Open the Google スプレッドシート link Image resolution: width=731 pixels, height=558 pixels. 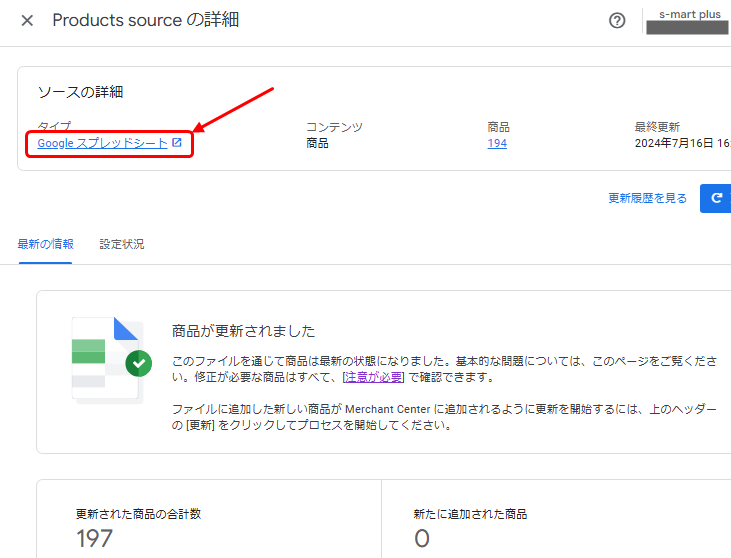click(x=102, y=143)
